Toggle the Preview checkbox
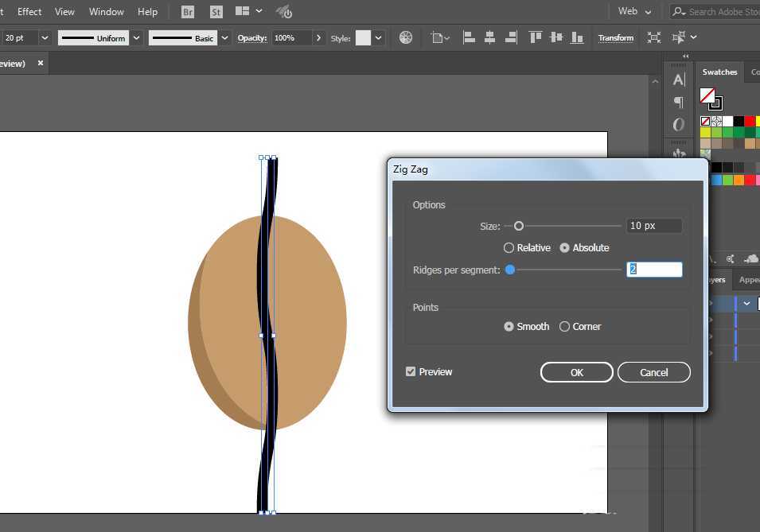The image size is (760, 532). [411, 371]
